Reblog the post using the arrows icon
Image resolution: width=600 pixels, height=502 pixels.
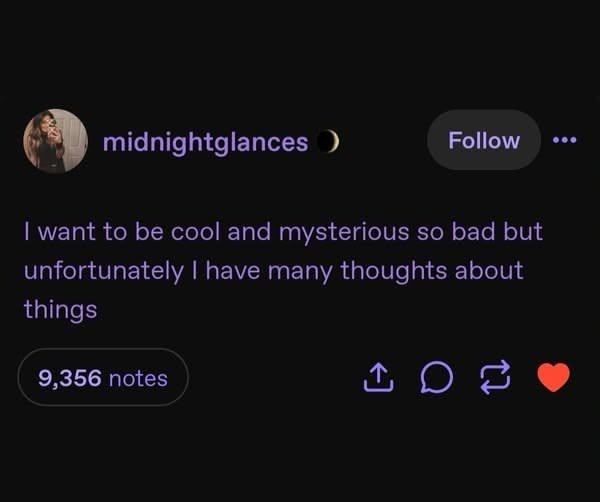click(x=495, y=377)
